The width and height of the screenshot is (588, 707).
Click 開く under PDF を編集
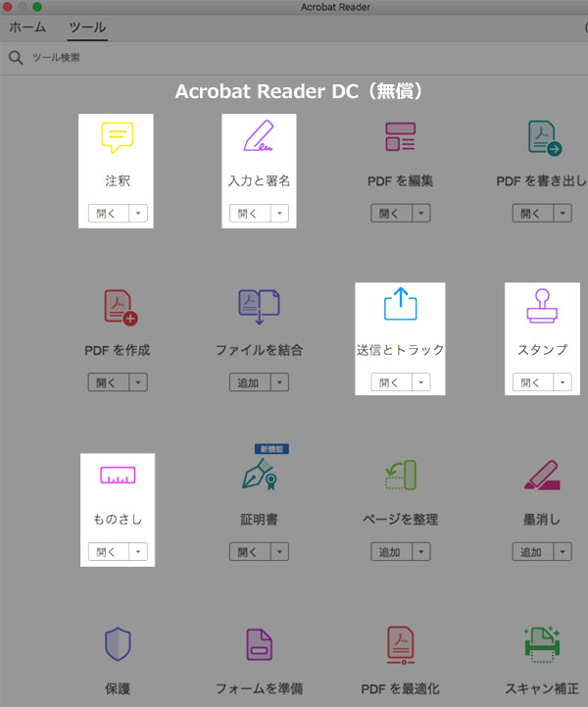(x=392, y=213)
